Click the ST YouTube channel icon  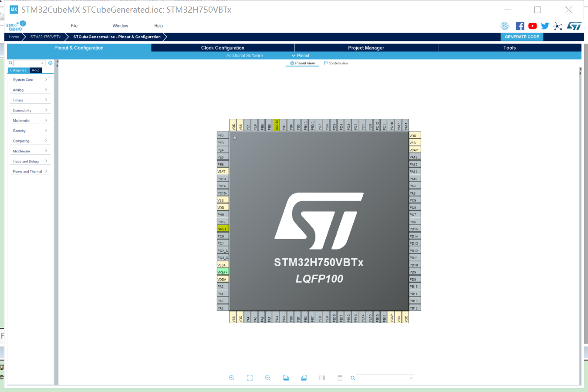point(532,26)
